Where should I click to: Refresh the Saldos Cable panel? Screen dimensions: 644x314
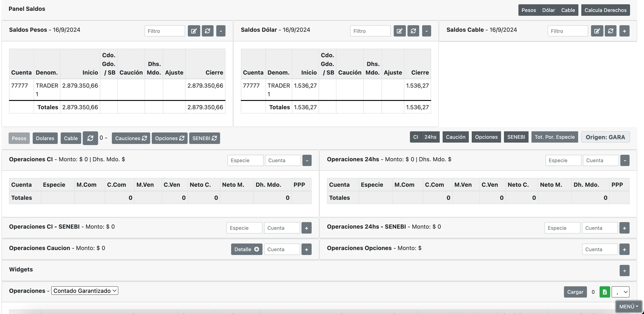tap(610, 31)
